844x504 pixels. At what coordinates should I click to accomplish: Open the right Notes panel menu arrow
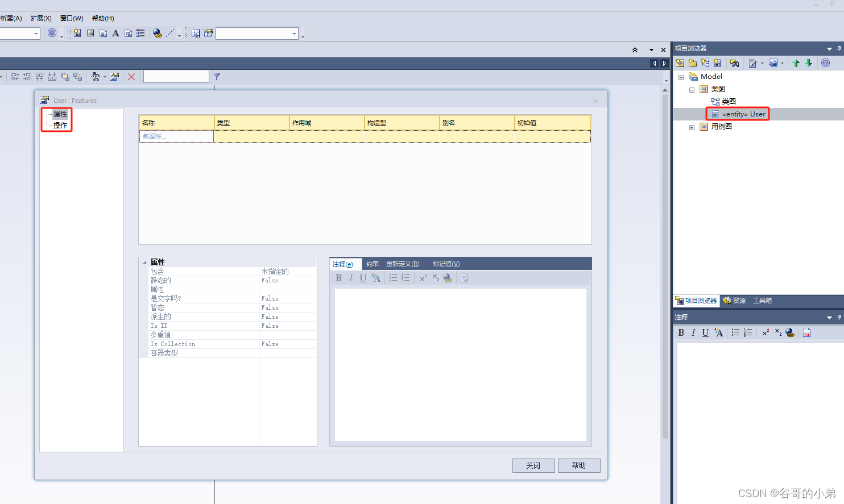click(x=829, y=318)
